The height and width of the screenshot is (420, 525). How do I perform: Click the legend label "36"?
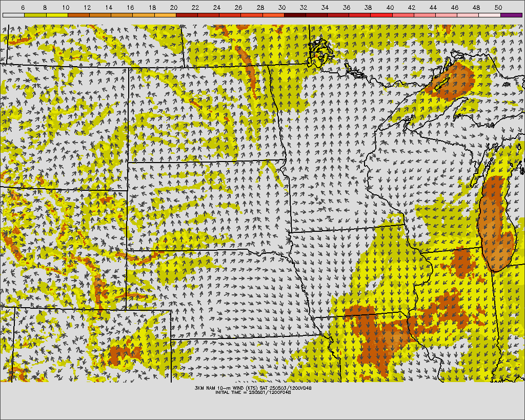click(347, 7)
